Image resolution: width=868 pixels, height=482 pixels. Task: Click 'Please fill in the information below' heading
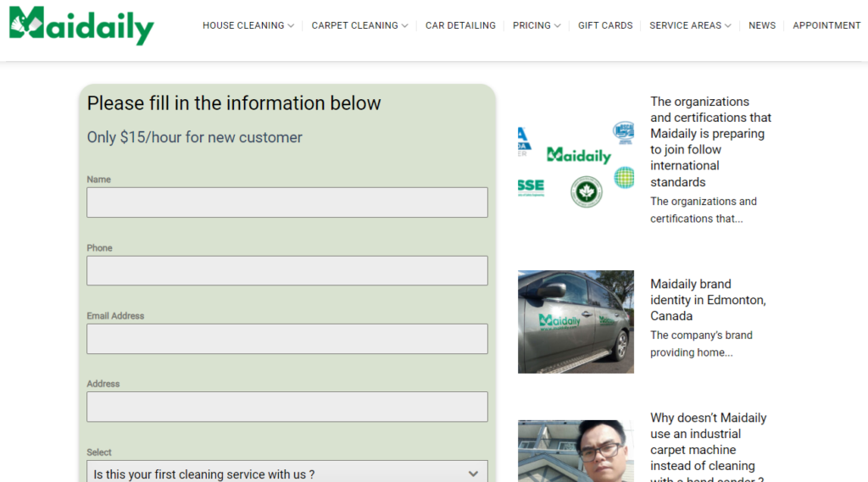coord(234,103)
